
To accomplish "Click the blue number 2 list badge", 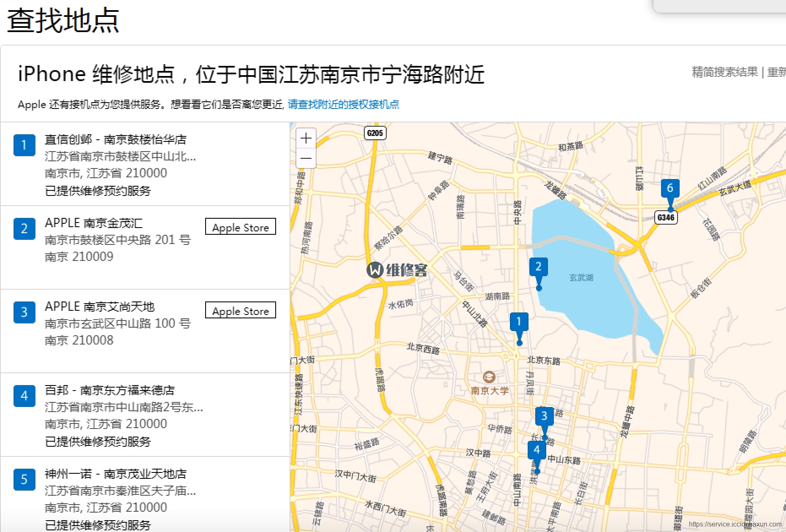I will click(24, 229).
